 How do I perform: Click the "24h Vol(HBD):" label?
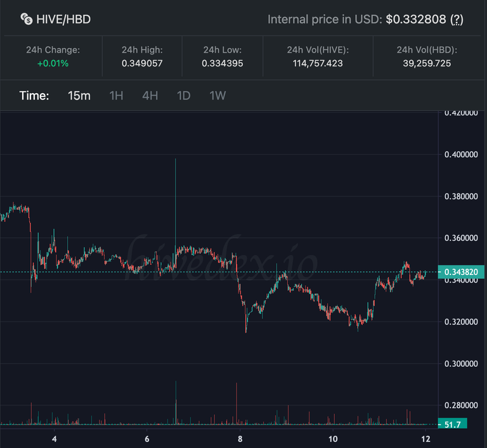(x=427, y=50)
